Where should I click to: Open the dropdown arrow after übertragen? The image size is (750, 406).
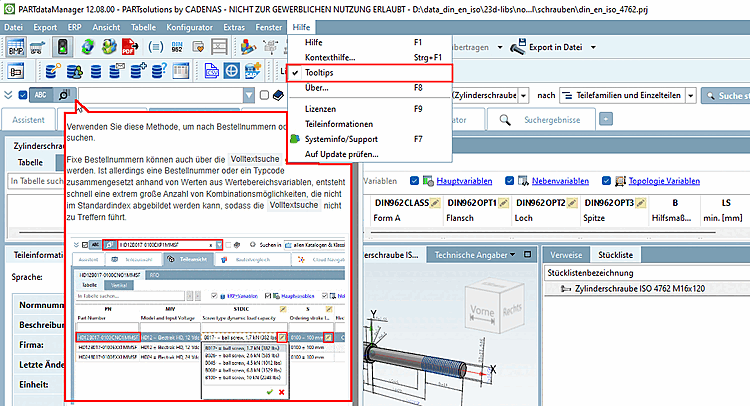[x=500, y=47]
